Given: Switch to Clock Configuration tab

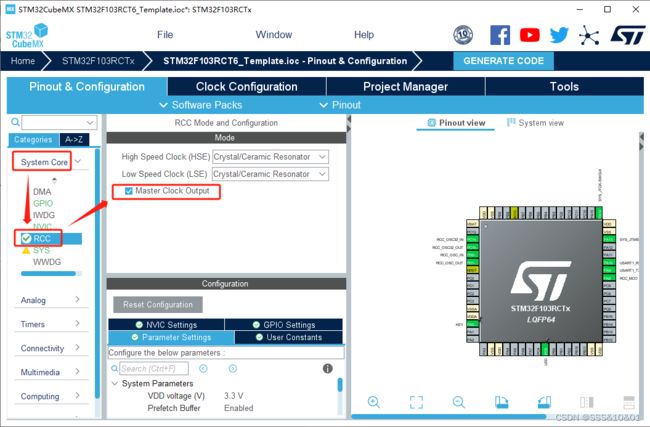Looking at the screenshot, I should pyautogui.click(x=247, y=87).
